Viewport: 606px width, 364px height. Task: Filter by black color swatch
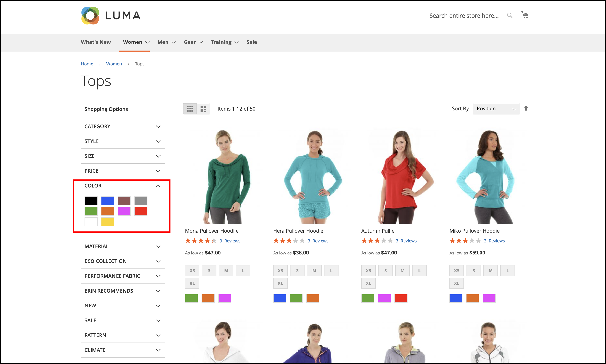91,201
